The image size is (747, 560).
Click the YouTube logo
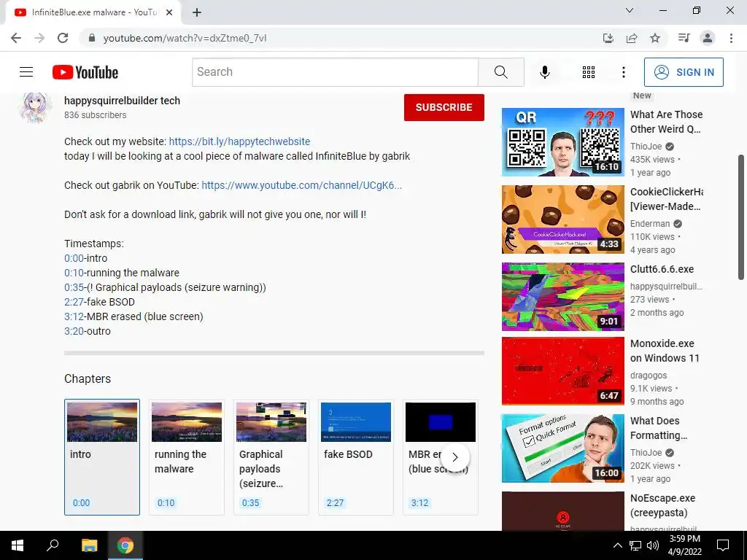coord(85,72)
